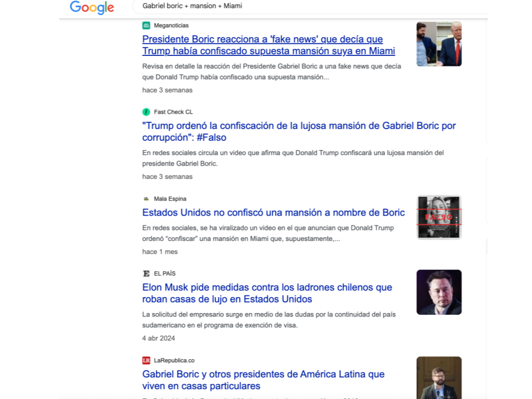The height and width of the screenshot is (399, 532).
Task: Click the EL PAÍS source name
Action: [165, 273]
